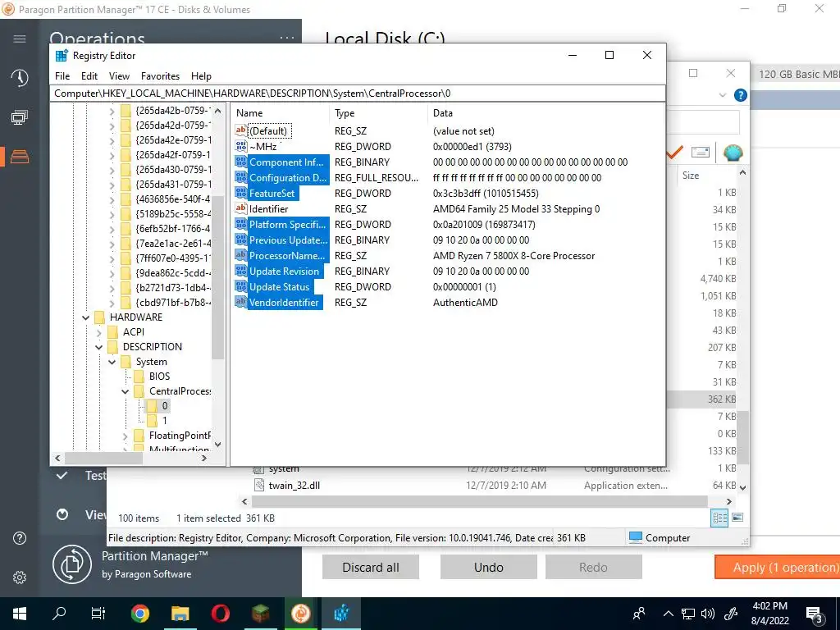840x630 pixels.
Task: Open Registry Editor Favorites menu
Action: point(160,76)
